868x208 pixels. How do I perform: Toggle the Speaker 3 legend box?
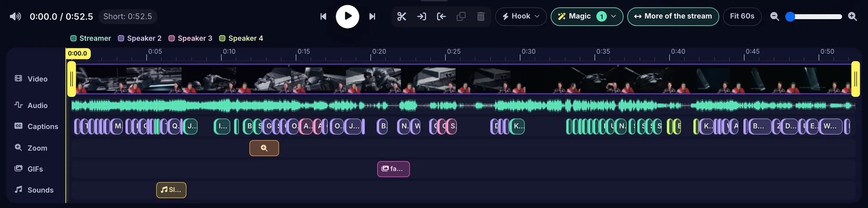[x=171, y=38]
